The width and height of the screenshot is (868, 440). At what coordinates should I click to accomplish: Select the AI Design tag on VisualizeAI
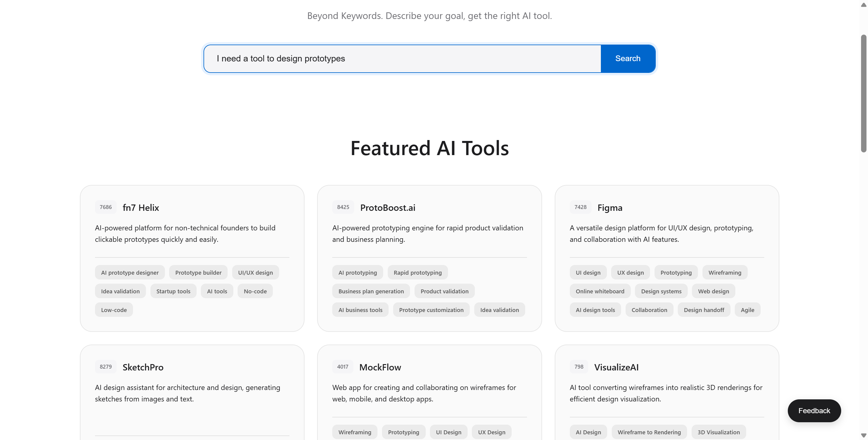pyautogui.click(x=588, y=432)
